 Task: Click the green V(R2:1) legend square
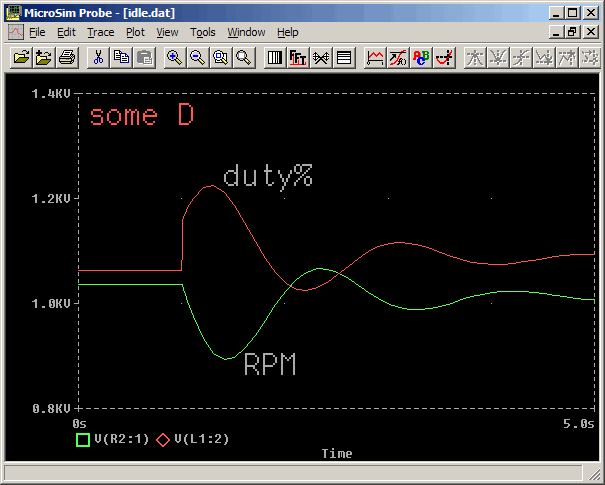(82, 439)
